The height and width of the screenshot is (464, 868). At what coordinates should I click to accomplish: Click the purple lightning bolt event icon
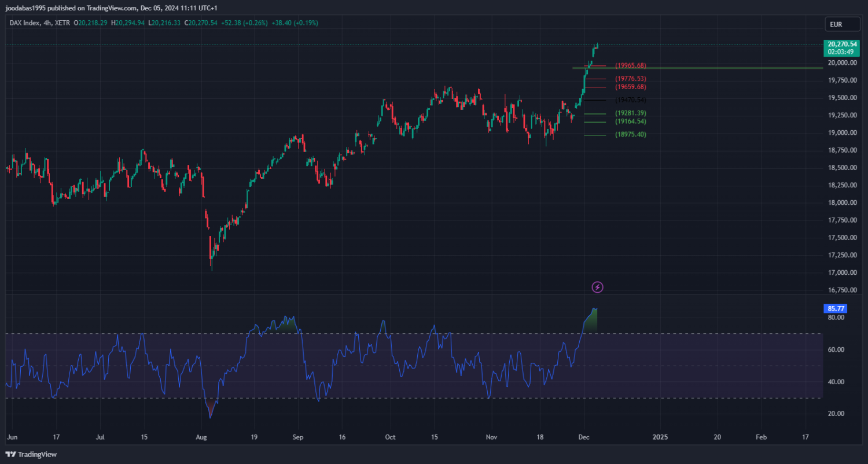(x=598, y=287)
